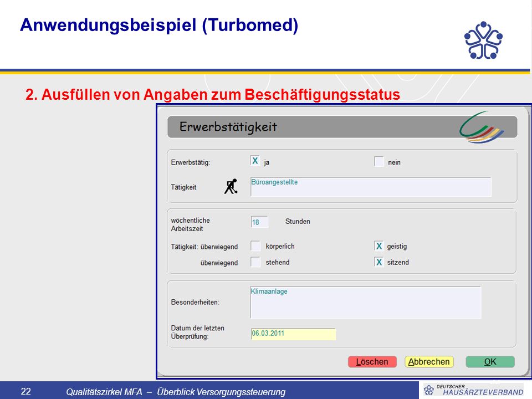
Task: Click the date field showing 06.03.2011
Action: [x=294, y=334]
